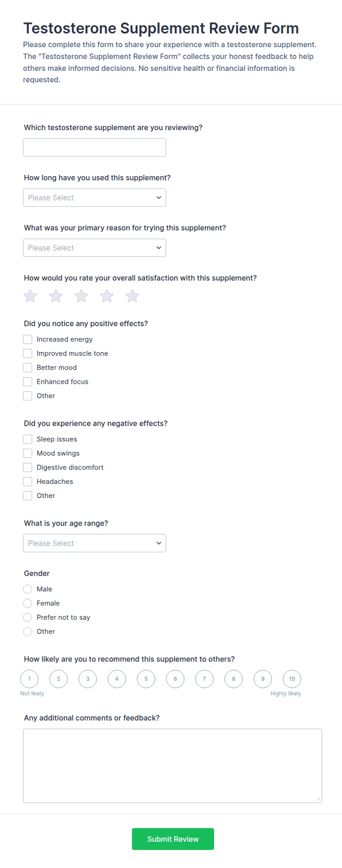Select the second satisfaction star
This screenshot has height=868, width=342.
coord(56,296)
